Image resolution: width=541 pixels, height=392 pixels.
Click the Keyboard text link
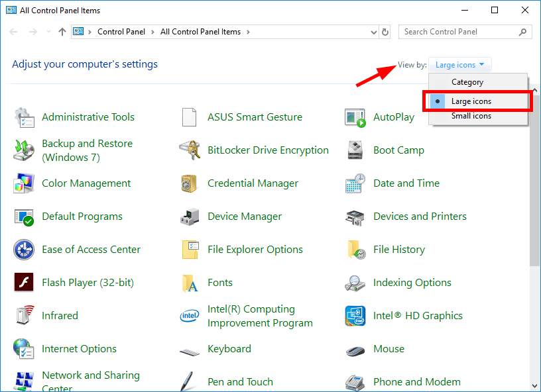(229, 349)
